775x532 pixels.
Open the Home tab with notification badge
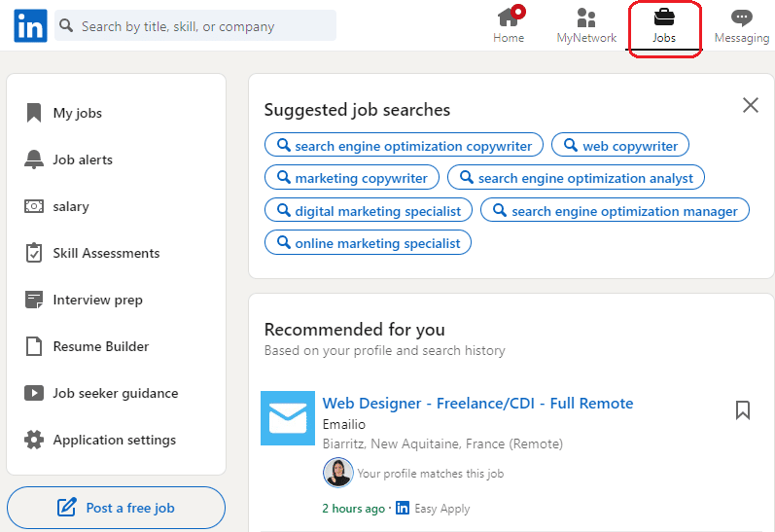pyautogui.click(x=509, y=24)
